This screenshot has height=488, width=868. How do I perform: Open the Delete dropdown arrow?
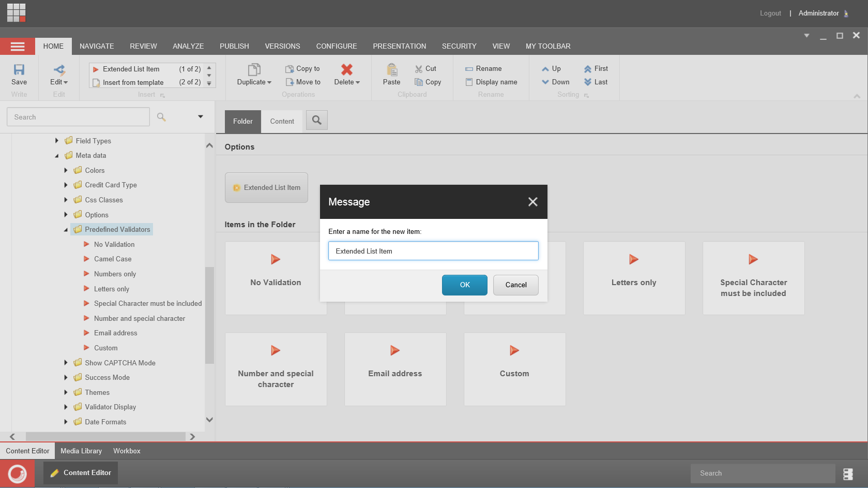coord(358,82)
